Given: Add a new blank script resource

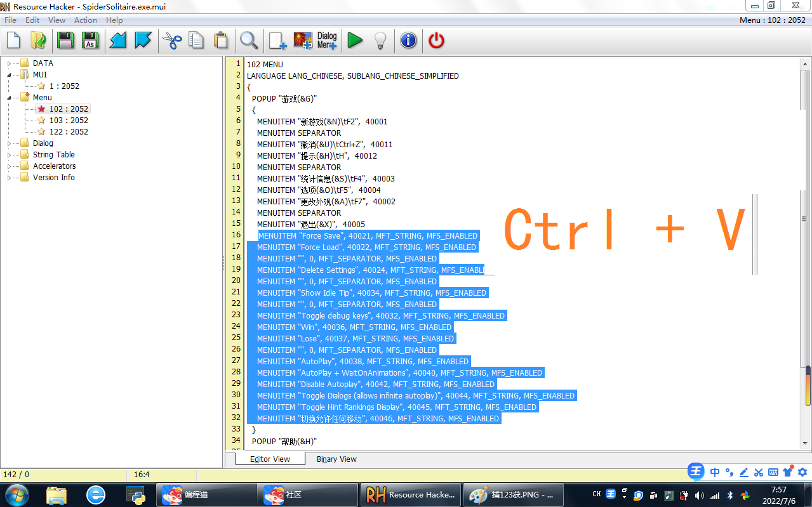Looking at the screenshot, I should [x=278, y=41].
